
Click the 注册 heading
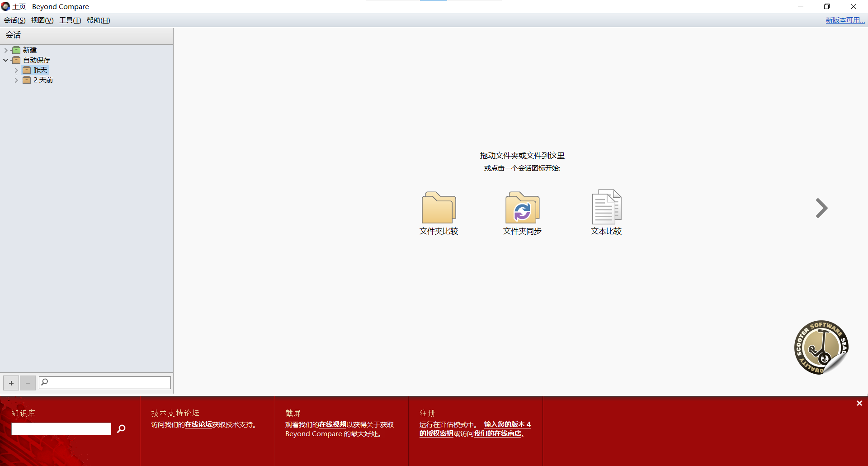point(427,413)
